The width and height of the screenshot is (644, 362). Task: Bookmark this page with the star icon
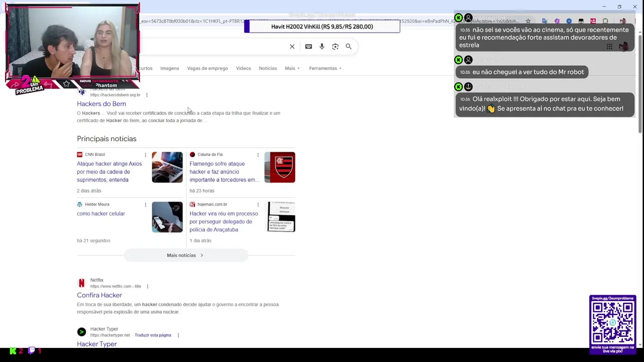528,21
